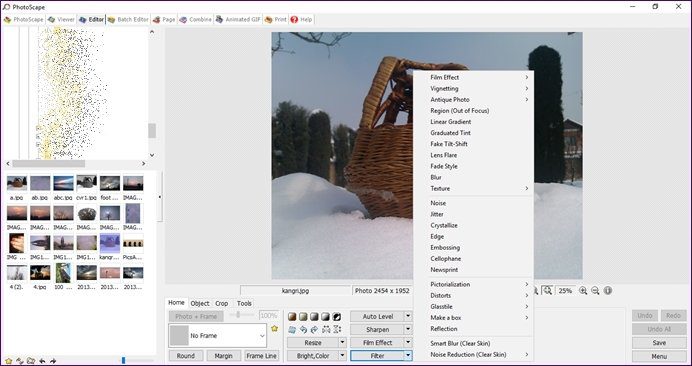This screenshot has height=366, width=692.
Task: Open the Viewer tab in the top toolbar
Action: pos(61,19)
